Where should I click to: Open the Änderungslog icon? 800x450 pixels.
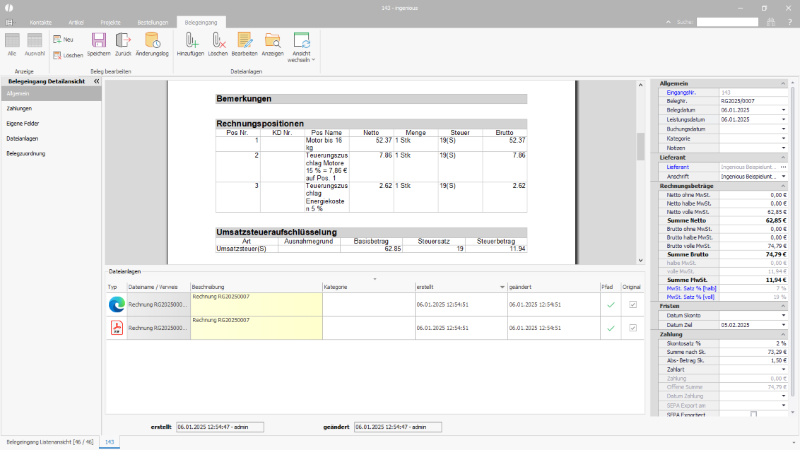point(152,41)
